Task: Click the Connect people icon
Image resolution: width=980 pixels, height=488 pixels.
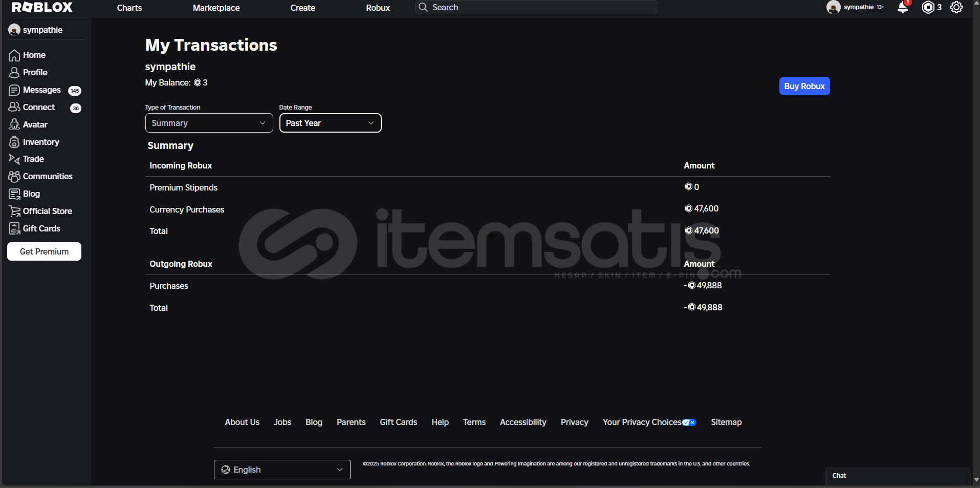Action: [14, 107]
